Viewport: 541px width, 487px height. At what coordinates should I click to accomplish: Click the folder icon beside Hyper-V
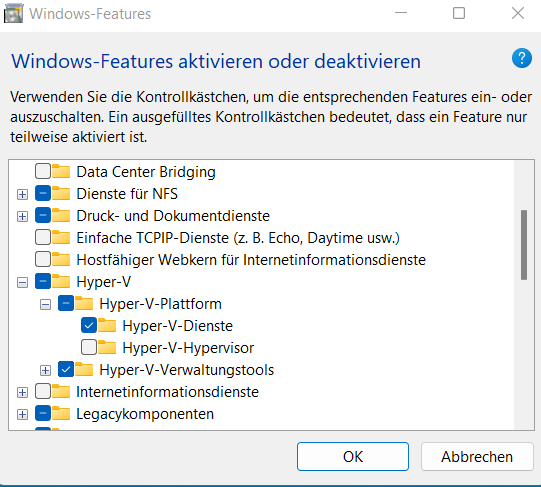tap(61, 281)
